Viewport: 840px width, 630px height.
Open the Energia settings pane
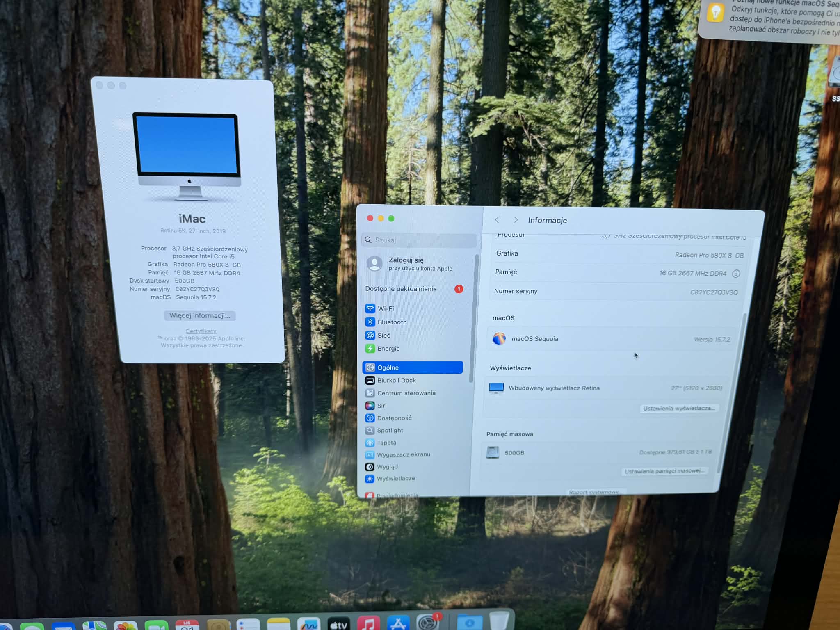(x=388, y=349)
